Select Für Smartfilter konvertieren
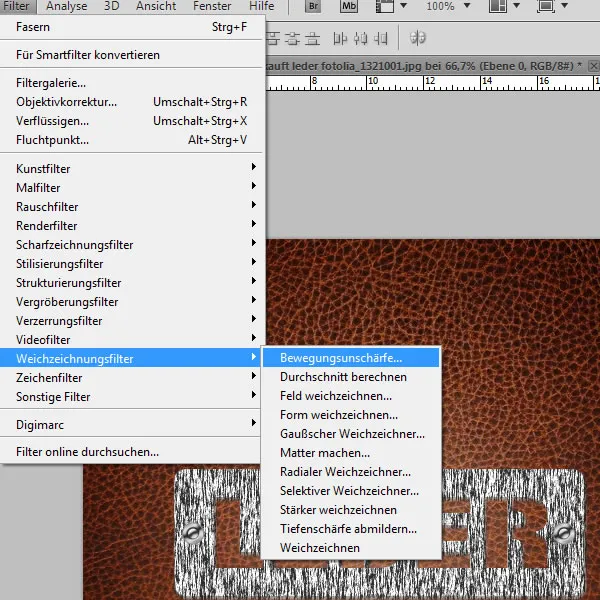 pos(88,55)
